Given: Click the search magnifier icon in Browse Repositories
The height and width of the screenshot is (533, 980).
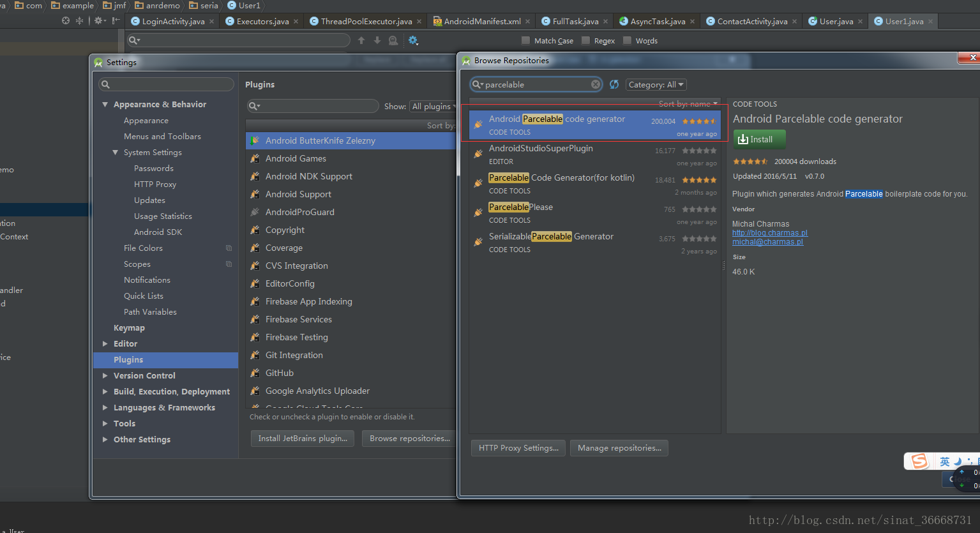Looking at the screenshot, I should [x=478, y=84].
